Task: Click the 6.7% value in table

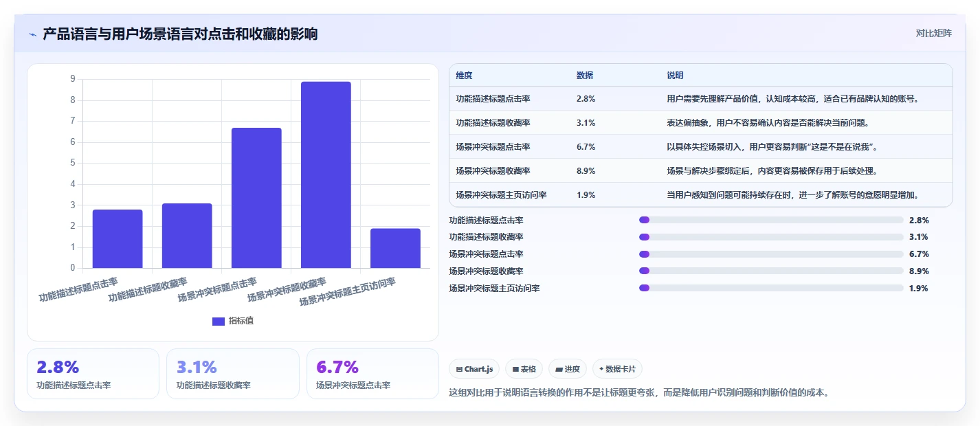Action: click(586, 147)
